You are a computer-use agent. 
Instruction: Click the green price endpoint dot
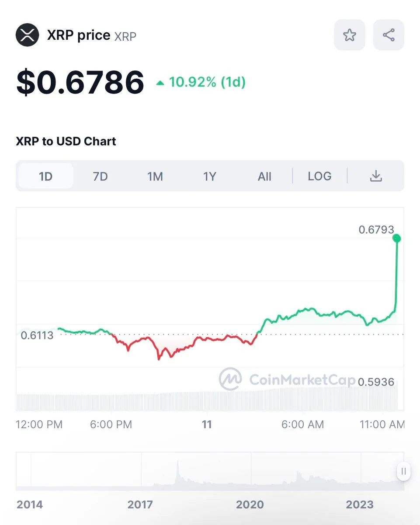click(397, 238)
